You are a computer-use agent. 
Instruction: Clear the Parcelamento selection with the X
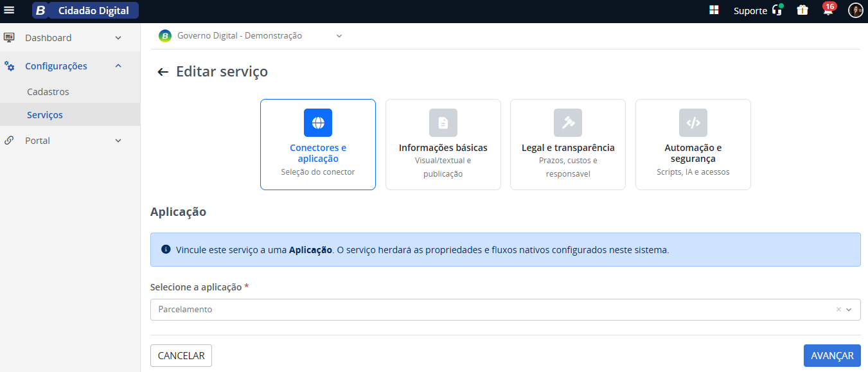[x=838, y=310]
